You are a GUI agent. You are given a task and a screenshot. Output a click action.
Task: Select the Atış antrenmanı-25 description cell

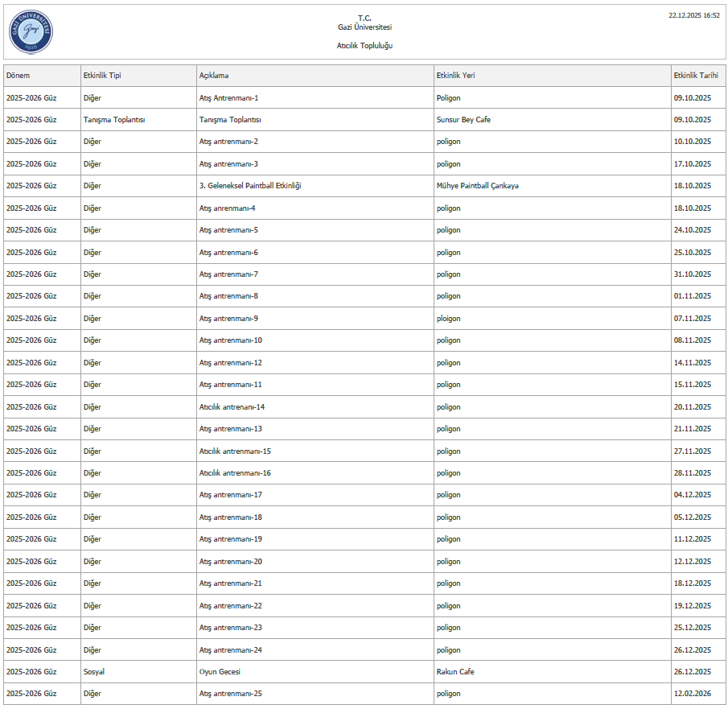pyautogui.click(x=230, y=694)
